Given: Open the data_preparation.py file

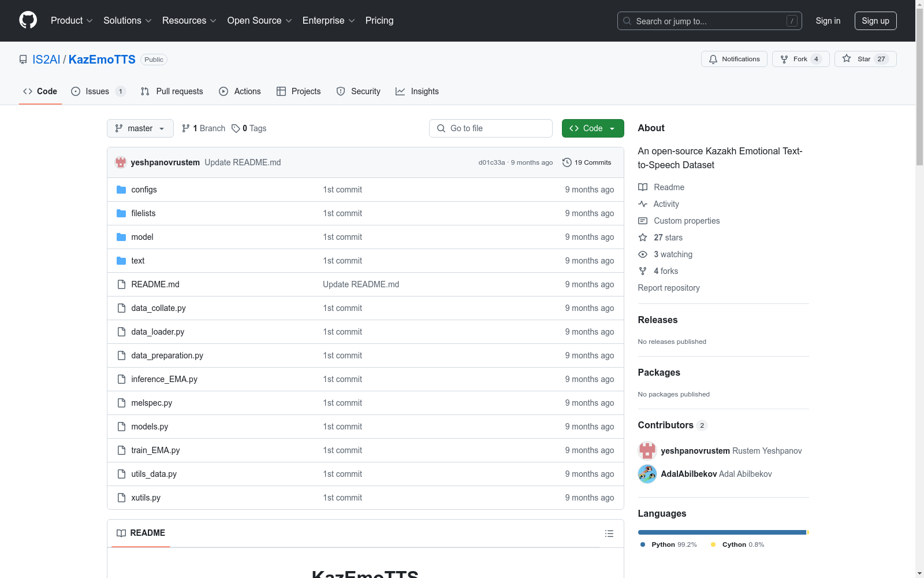Looking at the screenshot, I should point(167,355).
